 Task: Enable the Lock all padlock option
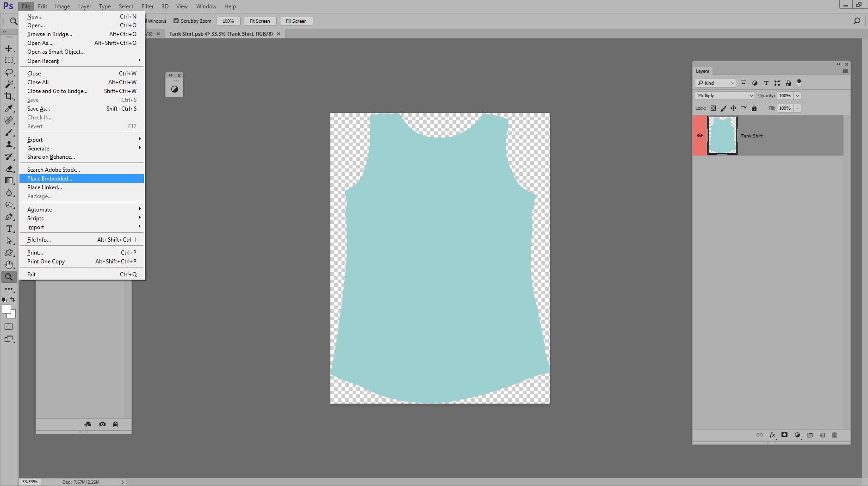[754, 108]
